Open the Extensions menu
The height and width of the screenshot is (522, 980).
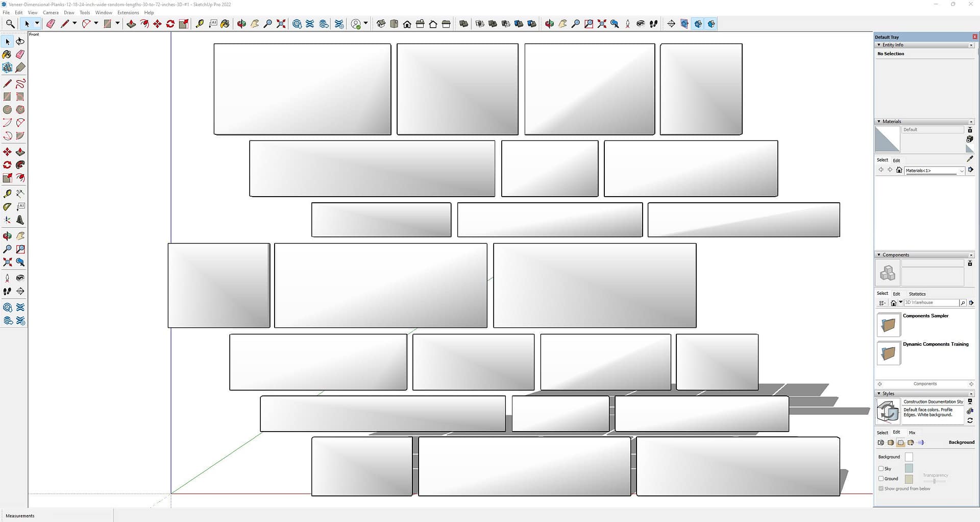point(128,13)
